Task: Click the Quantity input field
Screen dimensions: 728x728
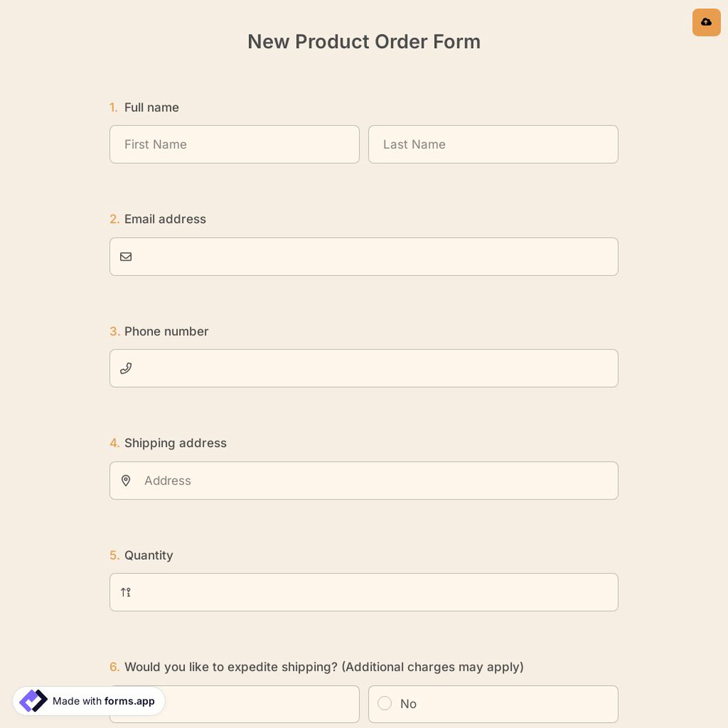Action: [x=364, y=592]
